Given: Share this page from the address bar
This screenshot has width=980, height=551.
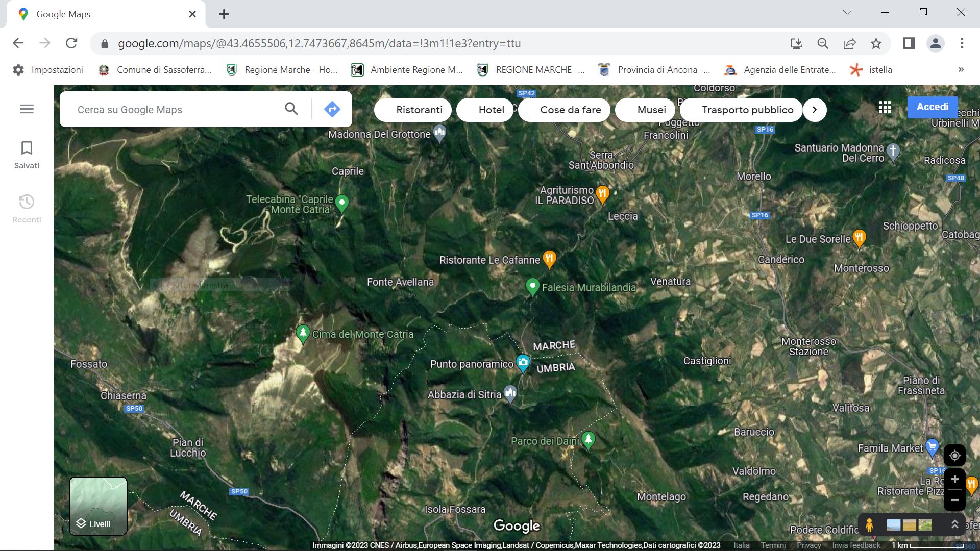Looking at the screenshot, I should point(849,43).
